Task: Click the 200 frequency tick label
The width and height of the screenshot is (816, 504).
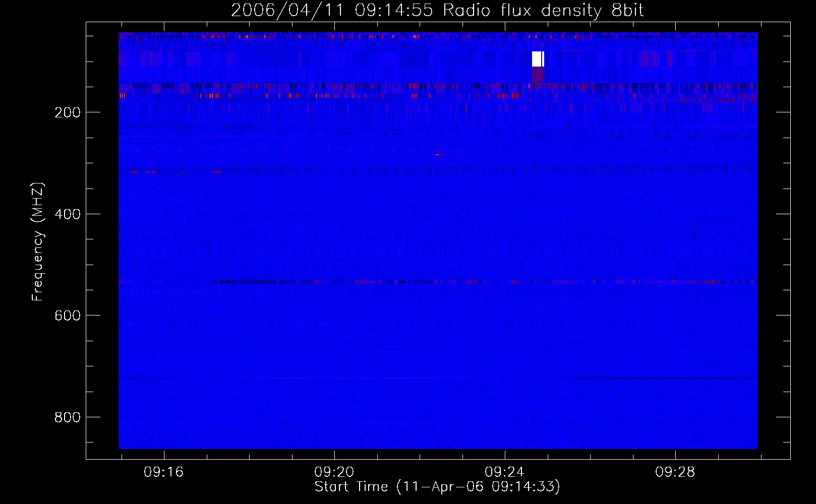Action: click(x=68, y=112)
